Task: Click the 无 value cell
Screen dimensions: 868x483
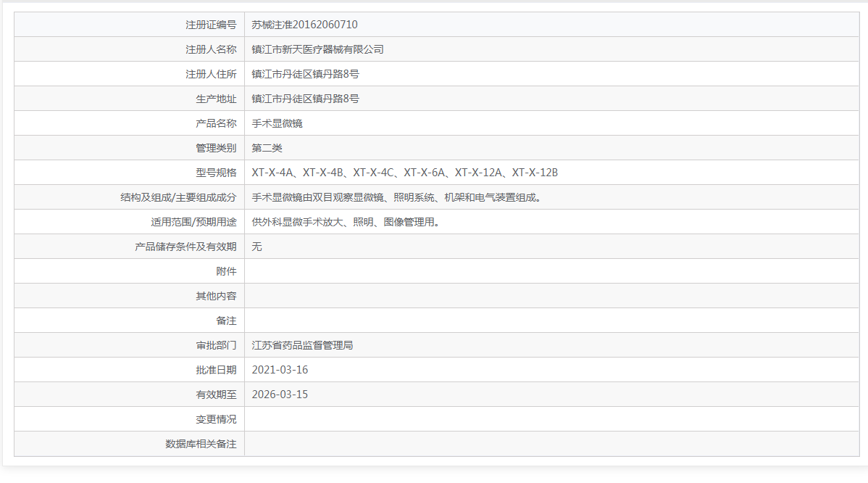Action: (552, 247)
